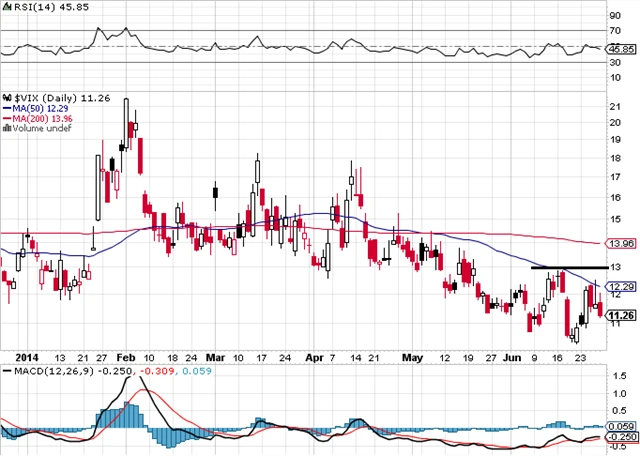Click the red MA(200) legend line marker

click(x=6, y=118)
